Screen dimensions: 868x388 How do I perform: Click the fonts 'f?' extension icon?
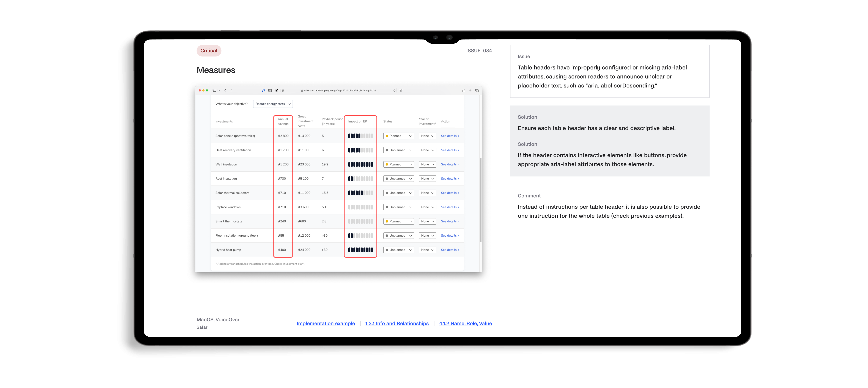click(263, 90)
